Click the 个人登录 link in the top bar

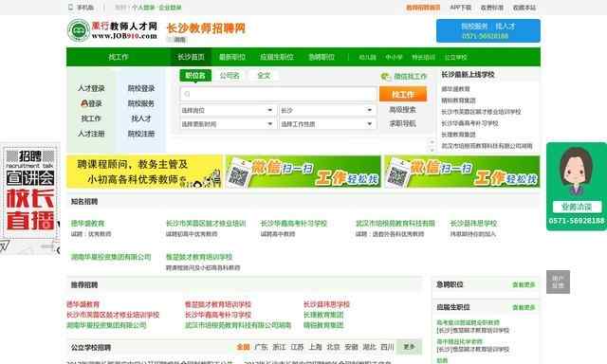[143, 8]
